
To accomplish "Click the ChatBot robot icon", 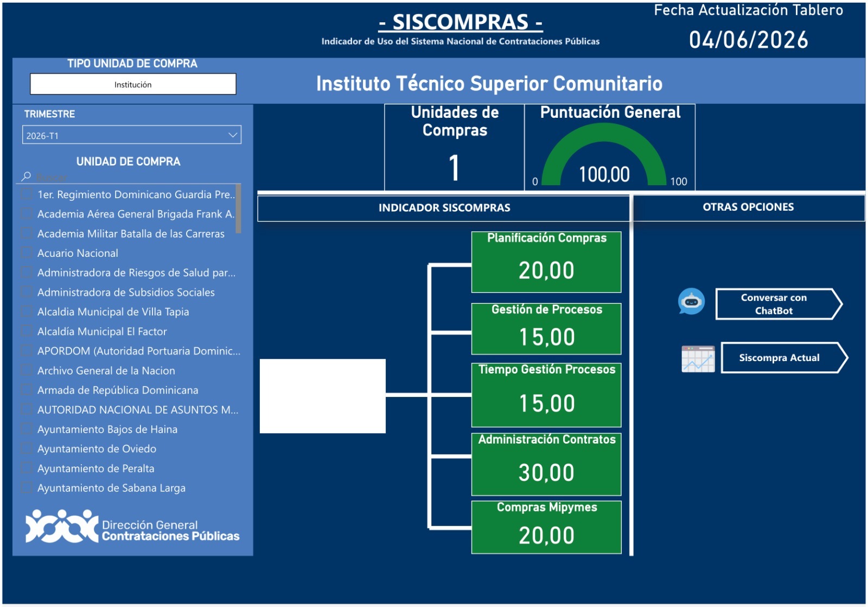I will (691, 301).
